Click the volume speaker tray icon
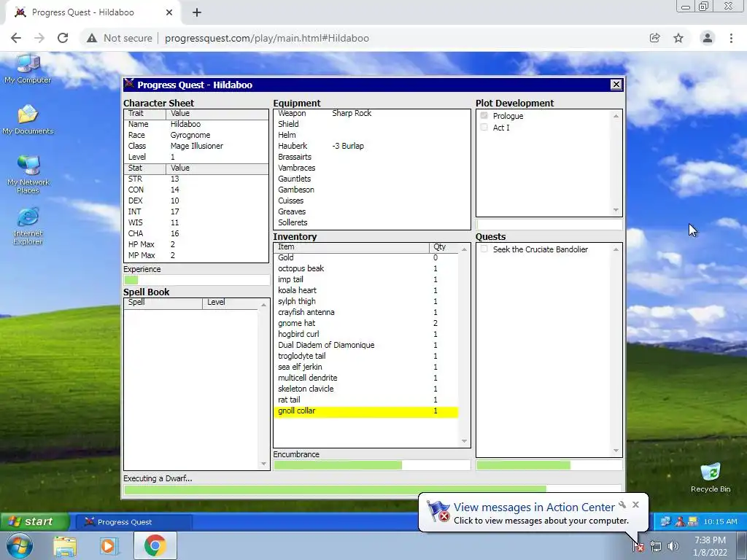747x560 pixels. click(x=673, y=546)
